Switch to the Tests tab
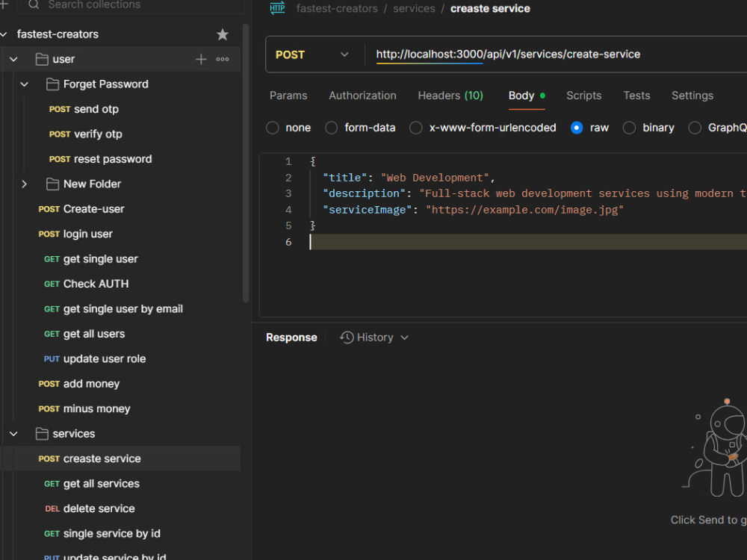Screen dimensions: 747x560 (x=636, y=96)
